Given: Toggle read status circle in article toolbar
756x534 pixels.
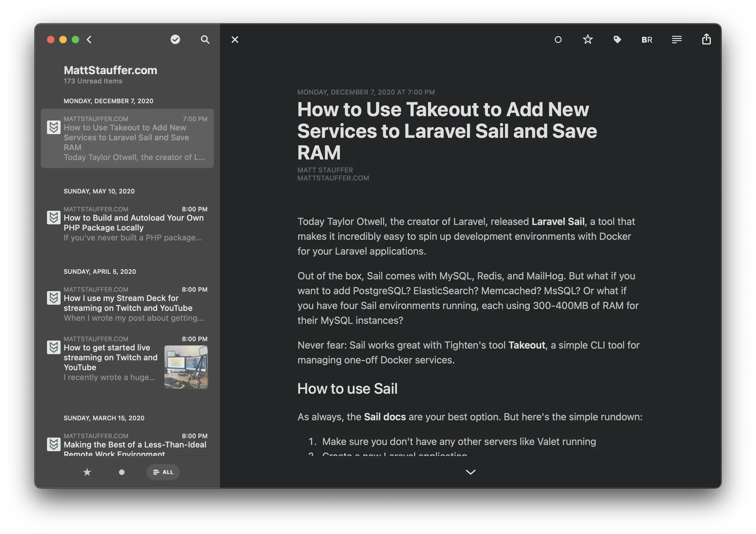Looking at the screenshot, I should (558, 40).
